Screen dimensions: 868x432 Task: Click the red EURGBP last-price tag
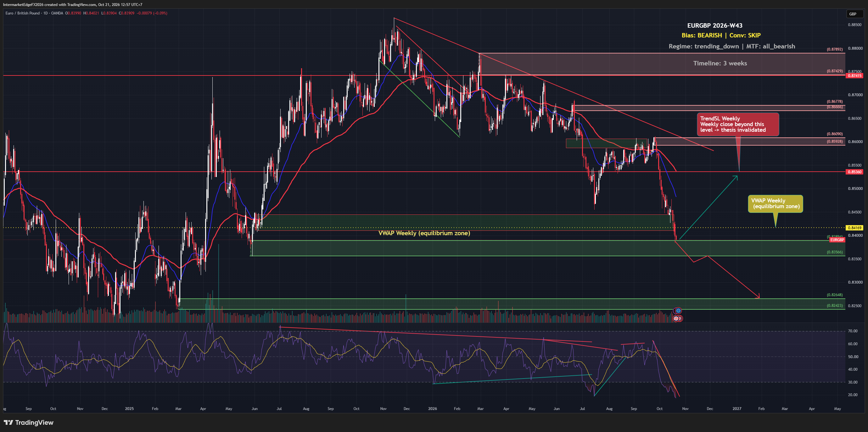(837, 240)
